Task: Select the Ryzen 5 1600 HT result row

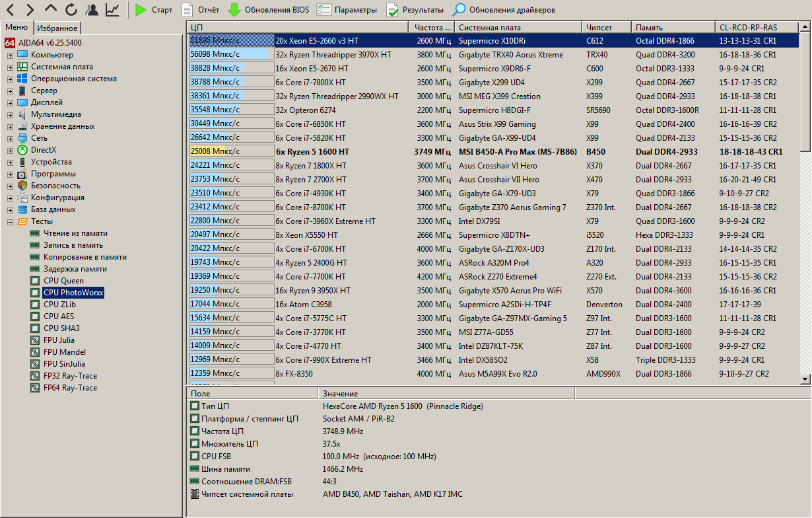Action: 312,152
